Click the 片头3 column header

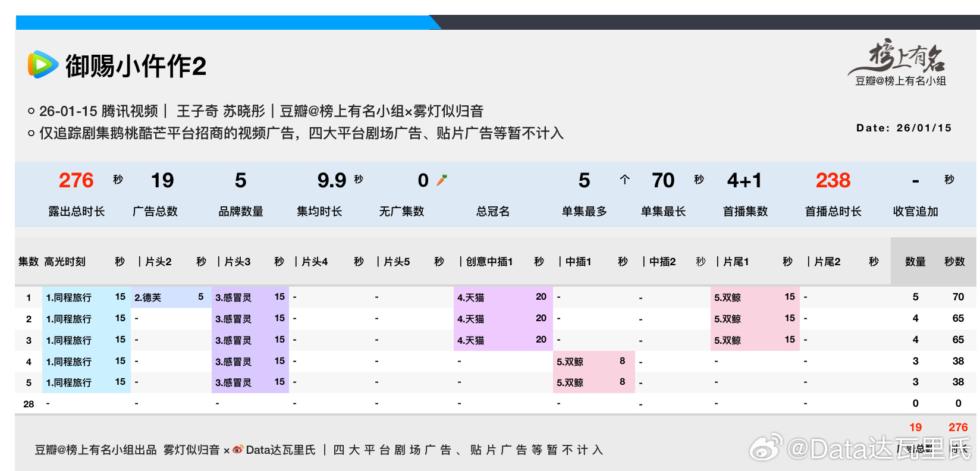pos(237,262)
